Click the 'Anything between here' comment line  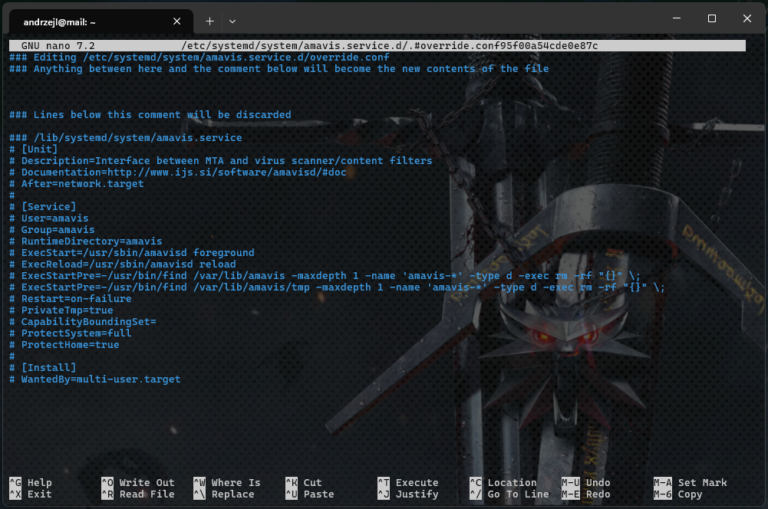279,69
